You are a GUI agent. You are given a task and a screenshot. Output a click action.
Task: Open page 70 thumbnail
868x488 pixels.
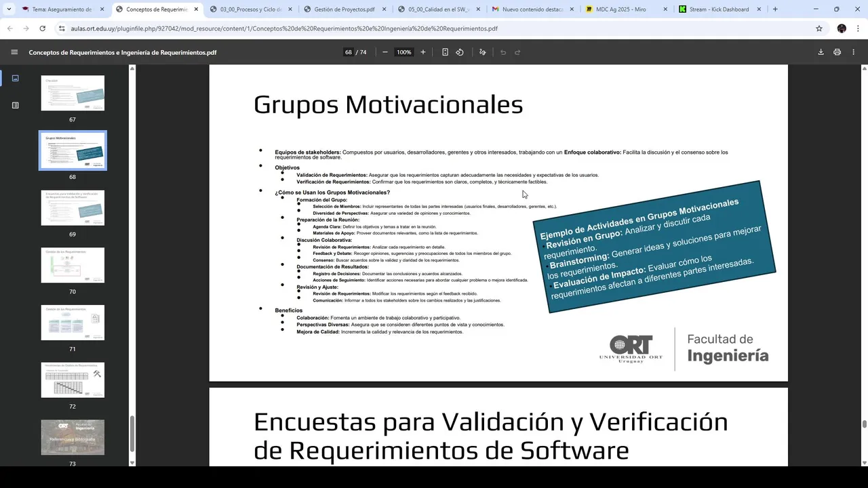point(73,265)
